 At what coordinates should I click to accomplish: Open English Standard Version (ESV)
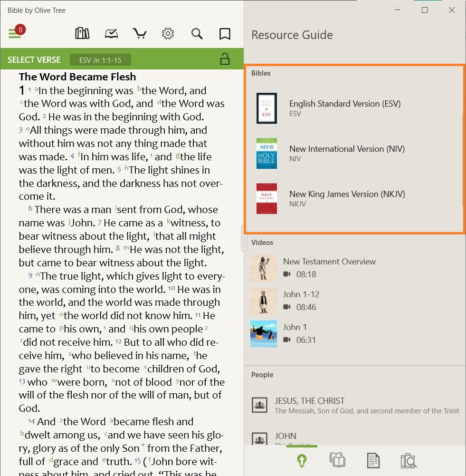[354, 108]
